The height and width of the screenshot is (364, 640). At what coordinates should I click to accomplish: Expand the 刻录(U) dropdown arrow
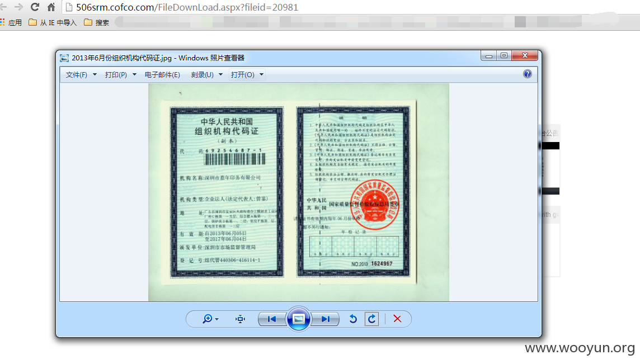(x=221, y=74)
